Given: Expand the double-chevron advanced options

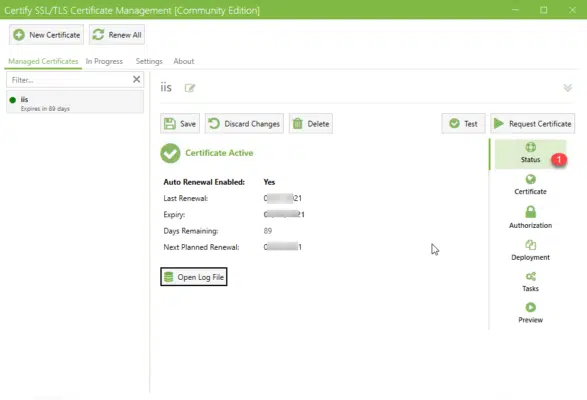Looking at the screenshot, I should (x=568, y=88).
